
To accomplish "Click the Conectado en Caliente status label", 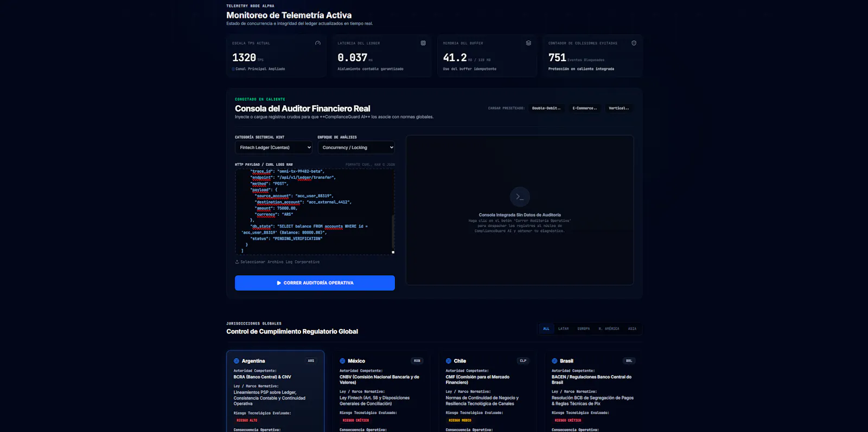I will (260, 99).
